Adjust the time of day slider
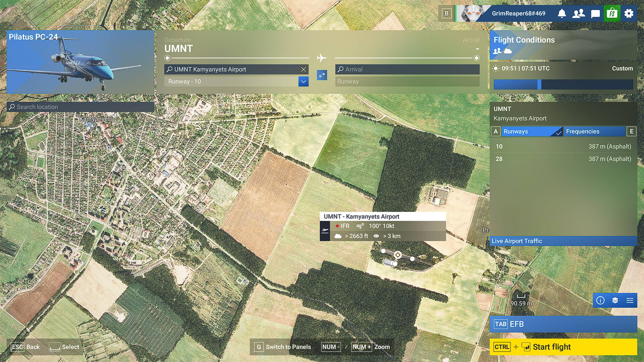 click(x=539, y=84)
